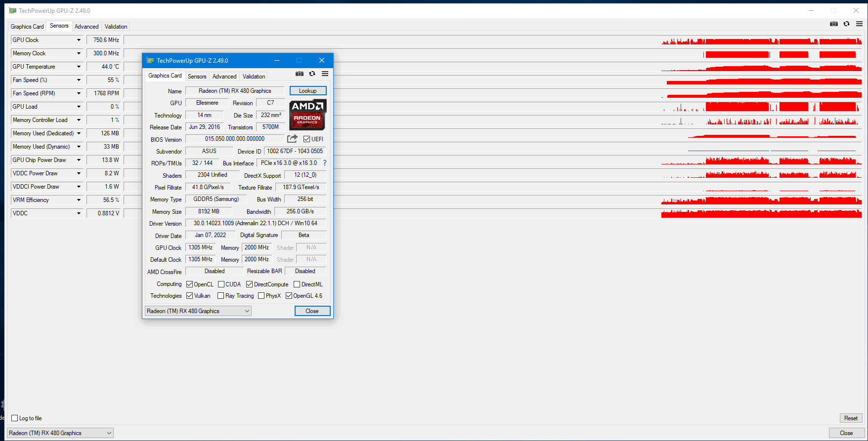The height and width of the screenshot is (441, 868).
Task: Click Bus Interface question mark icon
Action: pos(325,163)
